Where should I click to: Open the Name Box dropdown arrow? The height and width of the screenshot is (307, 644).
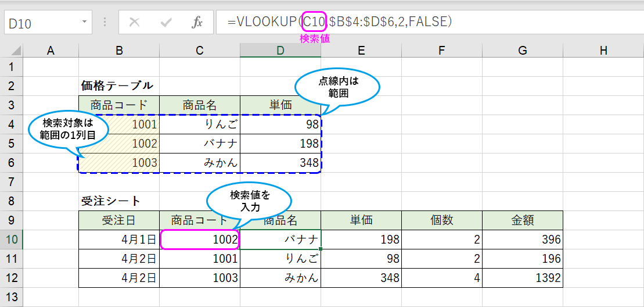pos(84,23)
